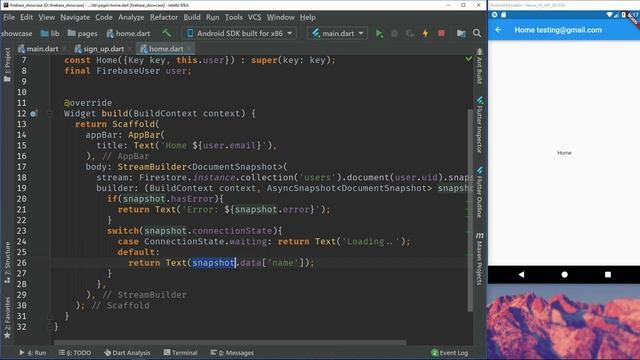Open the Flutter Inspector side panel
640x360 pixels.
480,124
